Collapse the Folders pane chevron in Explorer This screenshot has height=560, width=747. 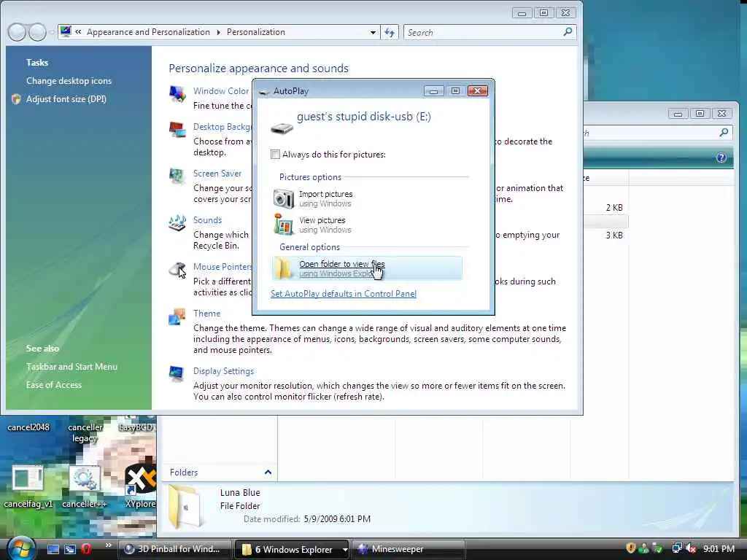coord(268,472)
